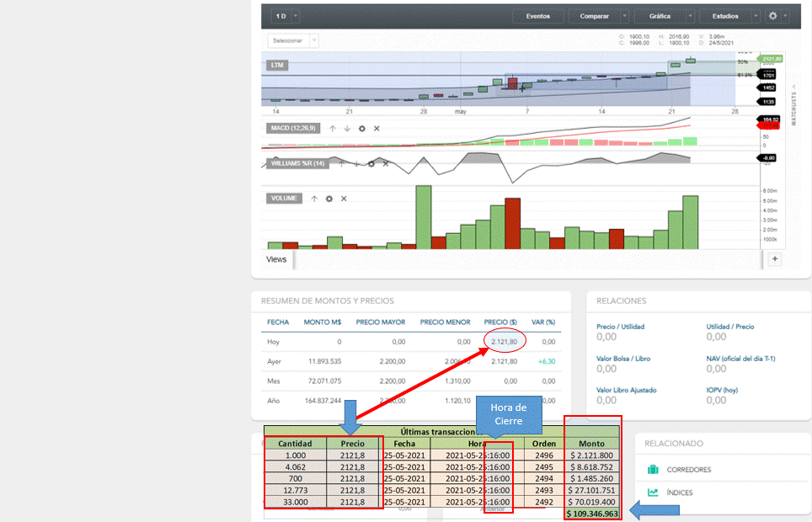Click the Eventos toolbar button
The width and height of the screenshot is (812, 522).
tap(537, 16)
